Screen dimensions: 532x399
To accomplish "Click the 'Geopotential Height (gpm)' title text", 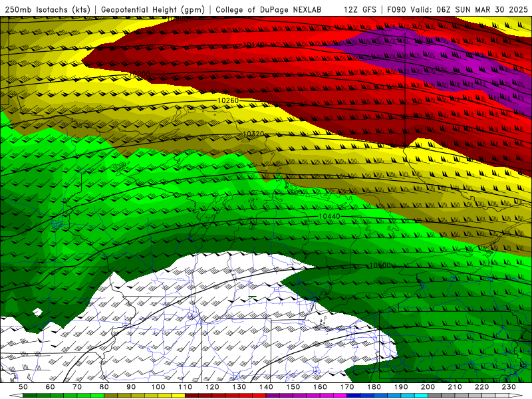I will click(x=153, y=9).
